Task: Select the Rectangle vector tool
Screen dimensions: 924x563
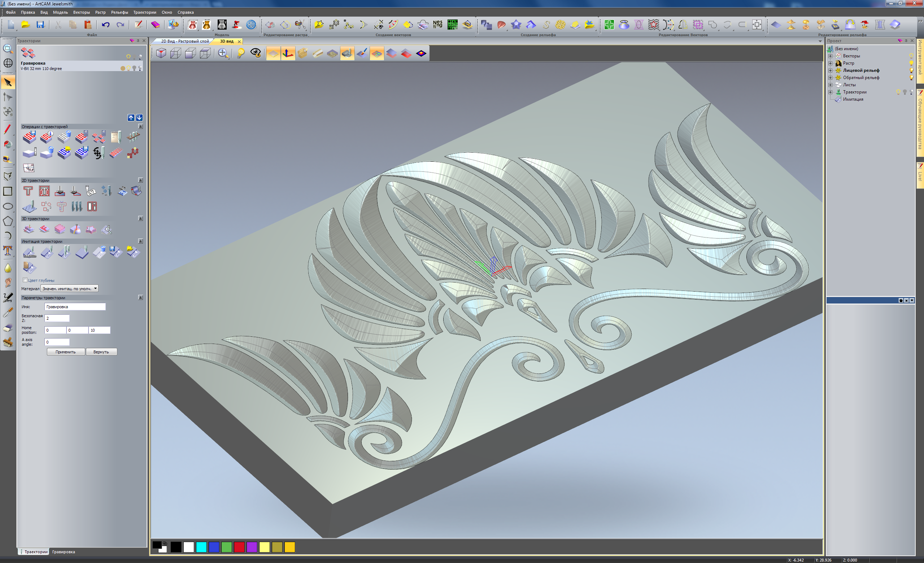Action: (8, 192)
